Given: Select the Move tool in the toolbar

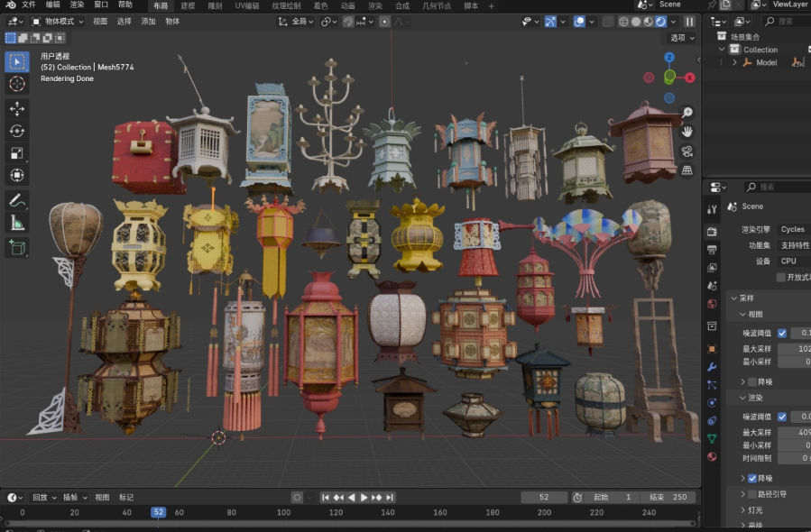Looking at the screenshot, I should 17,108.
